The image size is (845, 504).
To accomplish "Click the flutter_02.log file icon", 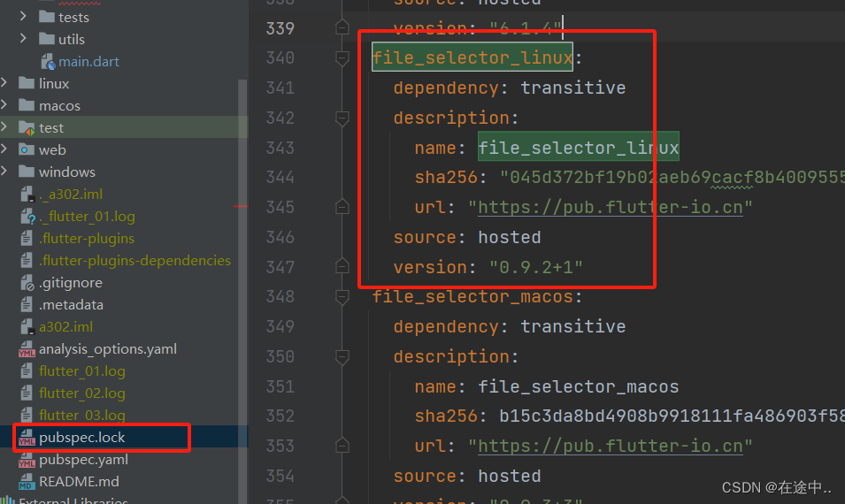I will click(x=26, y=393).
